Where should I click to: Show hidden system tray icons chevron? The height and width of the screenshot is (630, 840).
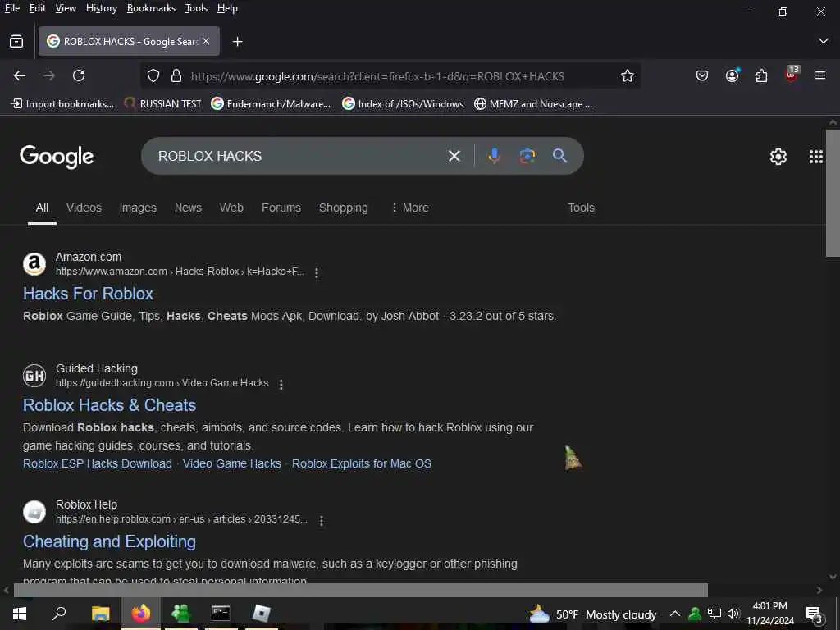tap(675, 614)
